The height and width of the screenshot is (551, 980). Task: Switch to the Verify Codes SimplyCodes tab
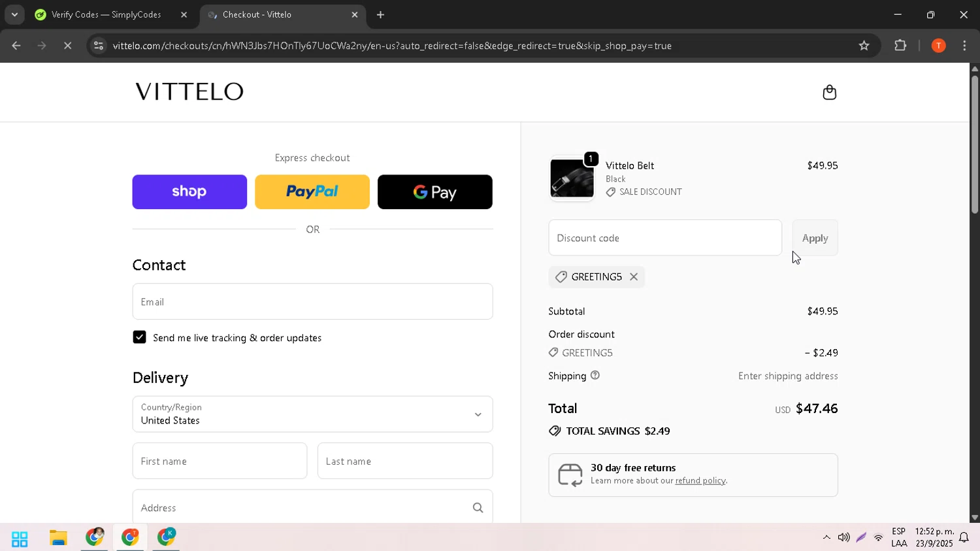coord(106,14)
